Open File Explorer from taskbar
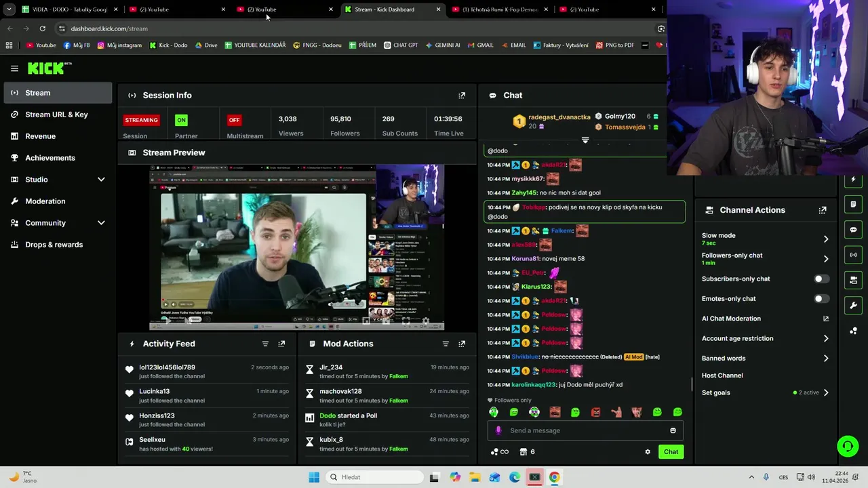The width and height of the screenshot is (868, 488). pos(475,477)
